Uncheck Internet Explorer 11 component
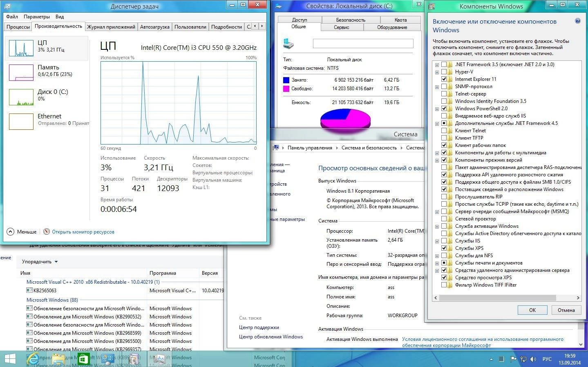 tap(444, 79)
